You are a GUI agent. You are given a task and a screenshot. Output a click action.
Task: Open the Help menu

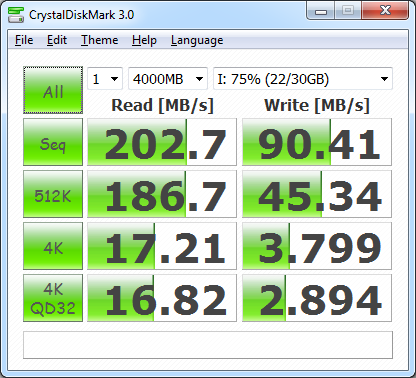tap(144, 40)
